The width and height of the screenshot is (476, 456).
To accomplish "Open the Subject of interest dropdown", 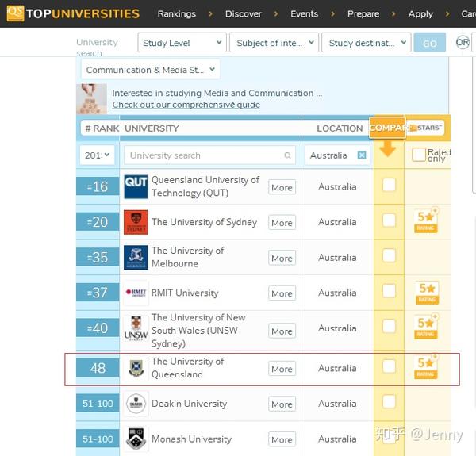I will (274, 43).
